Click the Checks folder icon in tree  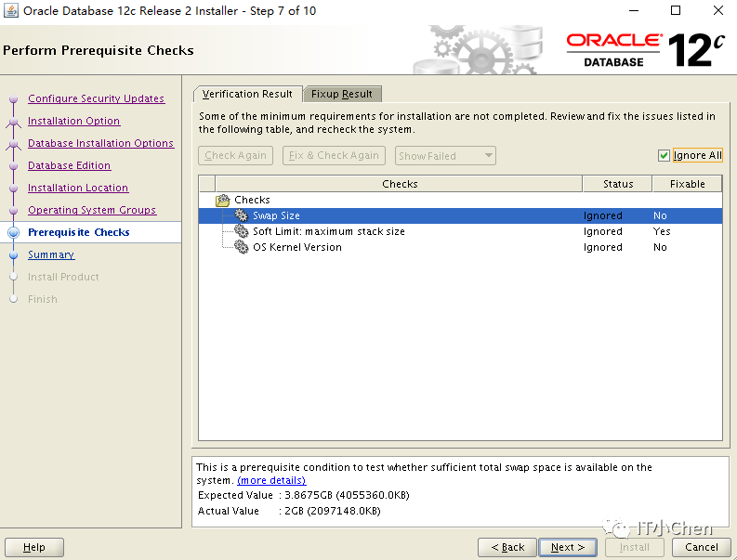[x=222, y=201]
